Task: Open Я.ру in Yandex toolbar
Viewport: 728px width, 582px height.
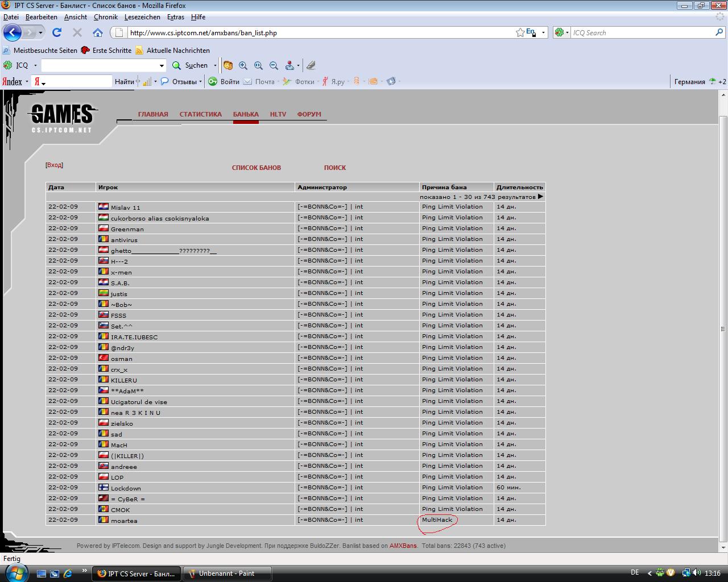Action: [x=333, y=81]
